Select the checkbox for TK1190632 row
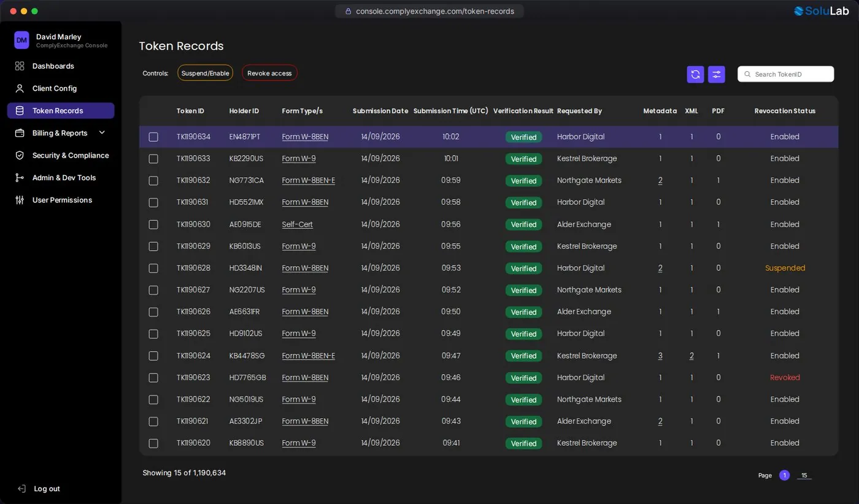This screenshot has height=504, width=859. [x=153, y=181]
